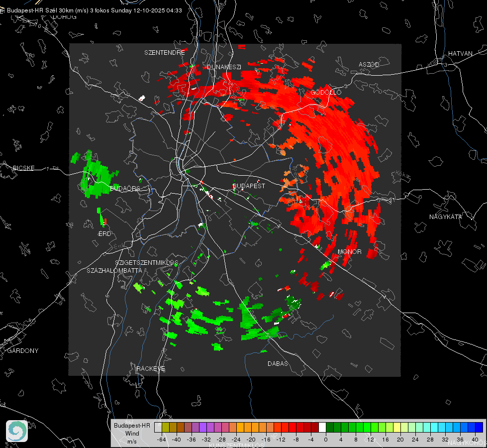The image size is (487, 448).
Task: Click the -40 value on the wind scale
Action: (177, 440)
